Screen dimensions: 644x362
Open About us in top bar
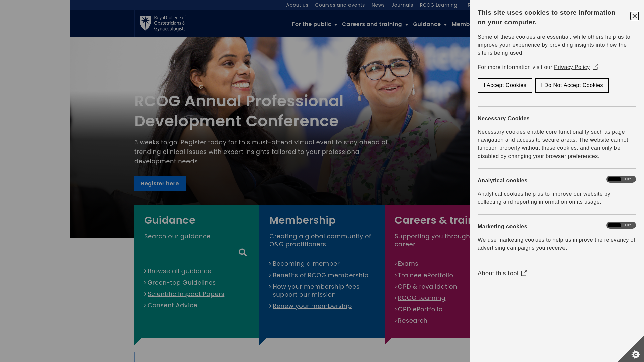tap(297, 5)
